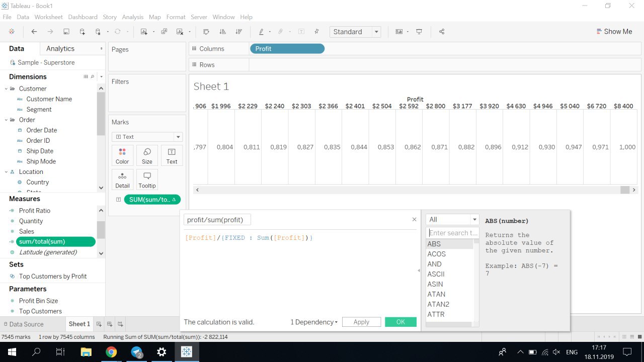Close the calculation editor
The width and height of the screenshot is (644, 362).
click(x=414, y=219)
